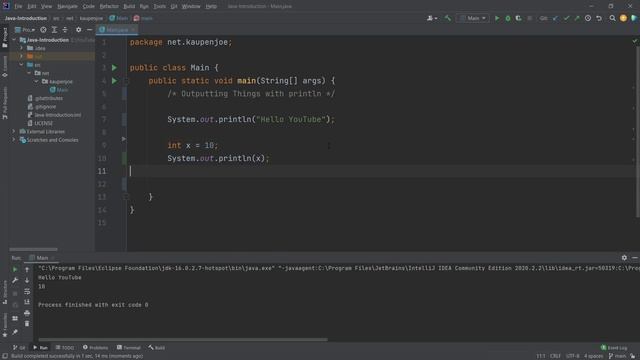Collapse the src folder
Image resolution: width=640 pixels, height=360 pixels.
(22, 65)
